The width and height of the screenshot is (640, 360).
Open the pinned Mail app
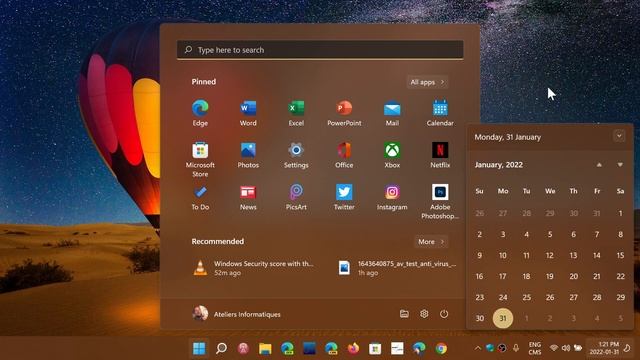click(392, 113)
